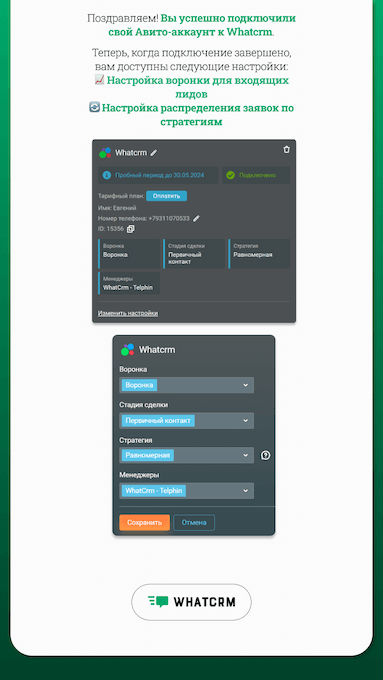Click the green check icon near Подключено
The width and height of the screenshot is (383, 680).
[230, 175]
